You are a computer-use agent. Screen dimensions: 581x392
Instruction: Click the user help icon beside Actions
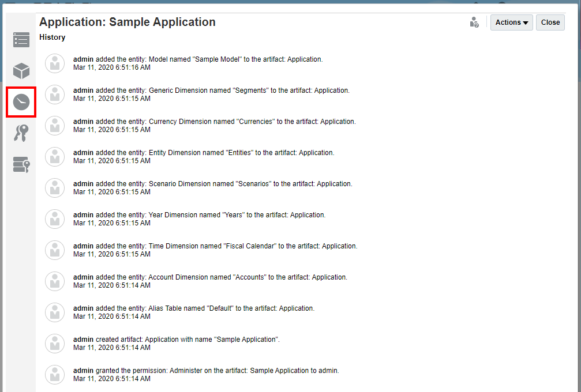point(474,22)
